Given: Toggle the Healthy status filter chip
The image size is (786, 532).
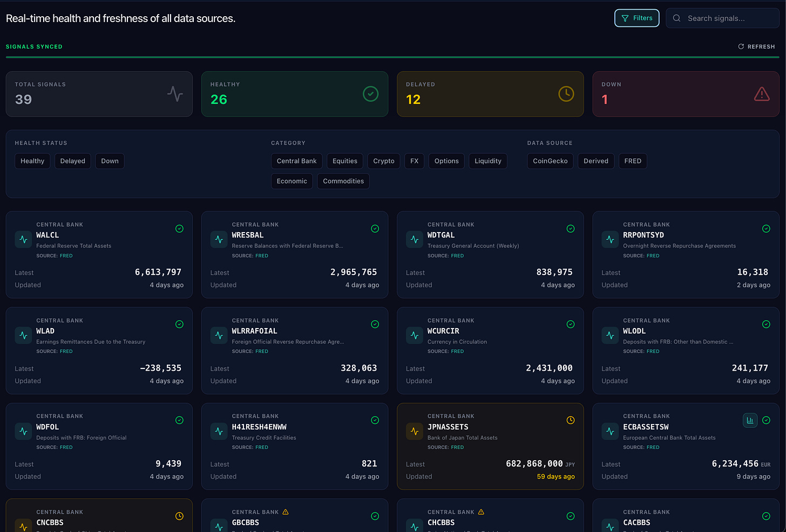Looking at the screenshot, I should coord(32,161).
